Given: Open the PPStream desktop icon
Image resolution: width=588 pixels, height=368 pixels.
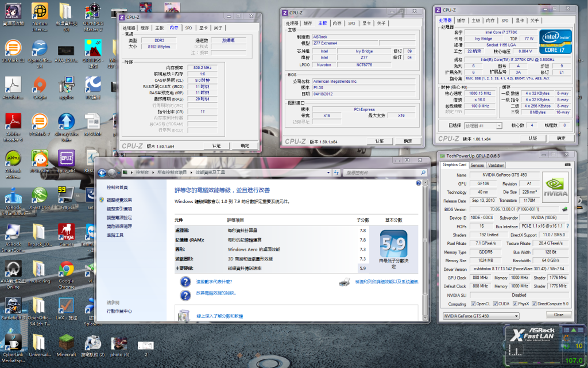Looking at the screenshot, I should pos(40,161).
